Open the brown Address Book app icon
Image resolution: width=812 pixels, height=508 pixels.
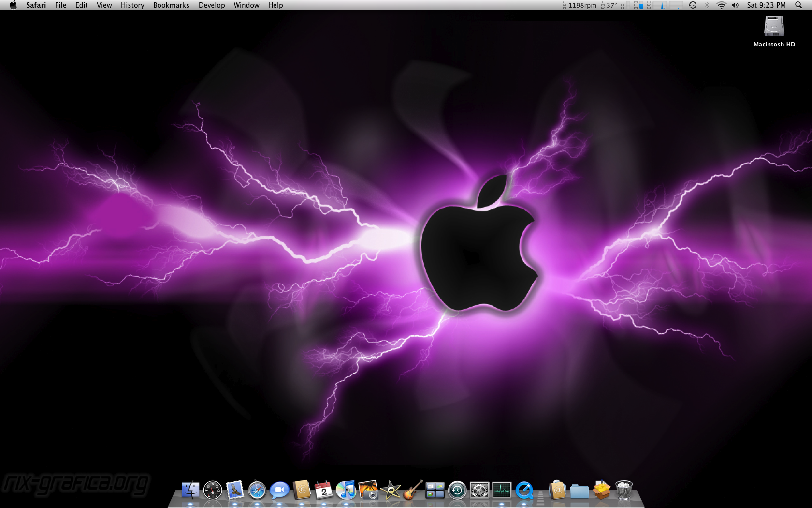point(302,490)
